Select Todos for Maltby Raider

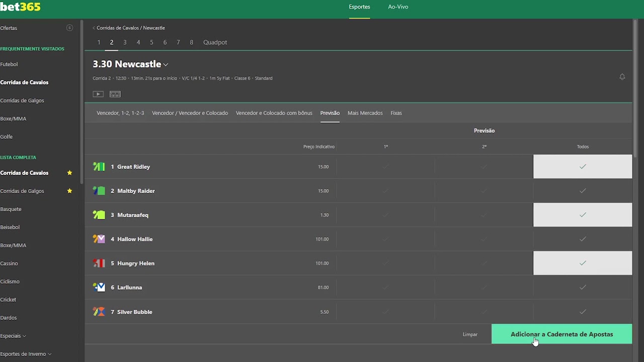pyautogui.click(x=583, y=191)
